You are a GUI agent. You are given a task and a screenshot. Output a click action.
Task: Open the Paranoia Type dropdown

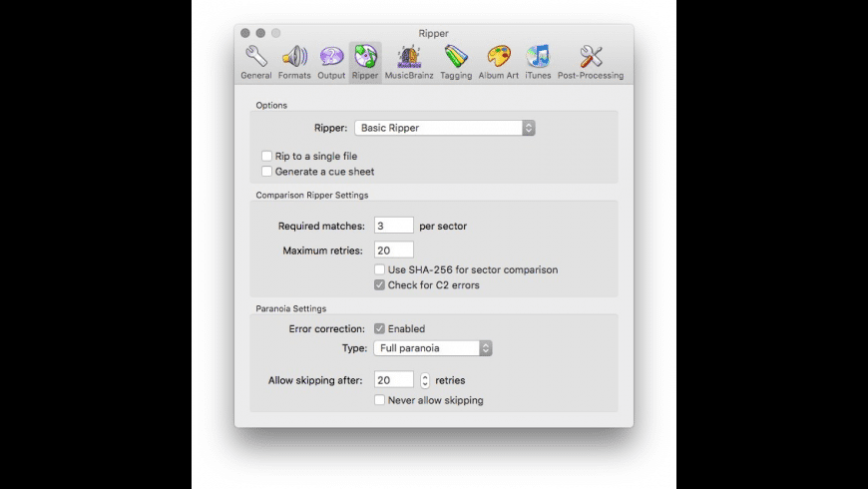click(x=432, y=348)
